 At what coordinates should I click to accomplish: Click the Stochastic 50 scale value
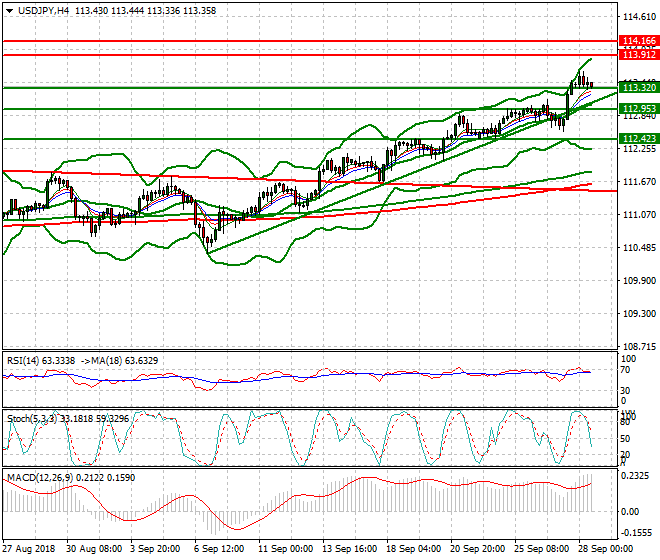point(625,439)
